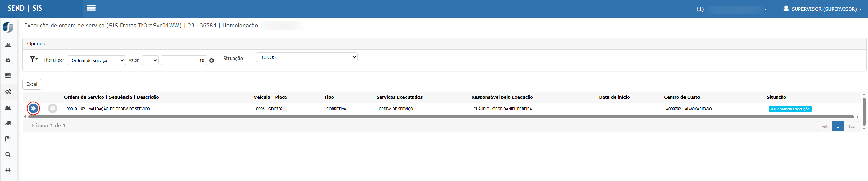
Task: Open the truck fleet sidebar icon
Action: (x=8, y=123)
